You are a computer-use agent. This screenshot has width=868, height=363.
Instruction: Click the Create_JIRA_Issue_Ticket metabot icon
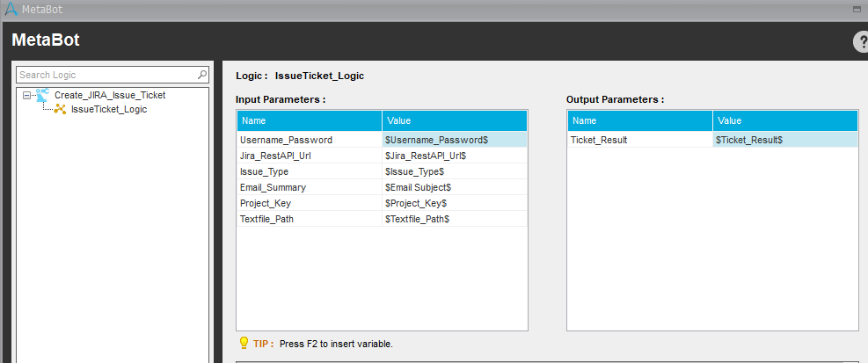[42, 95]
